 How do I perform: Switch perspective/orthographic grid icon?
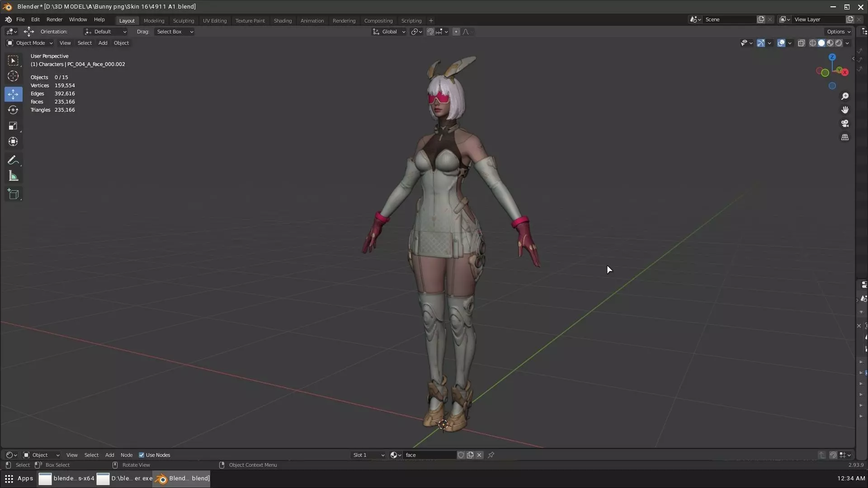tap(844, 137)
